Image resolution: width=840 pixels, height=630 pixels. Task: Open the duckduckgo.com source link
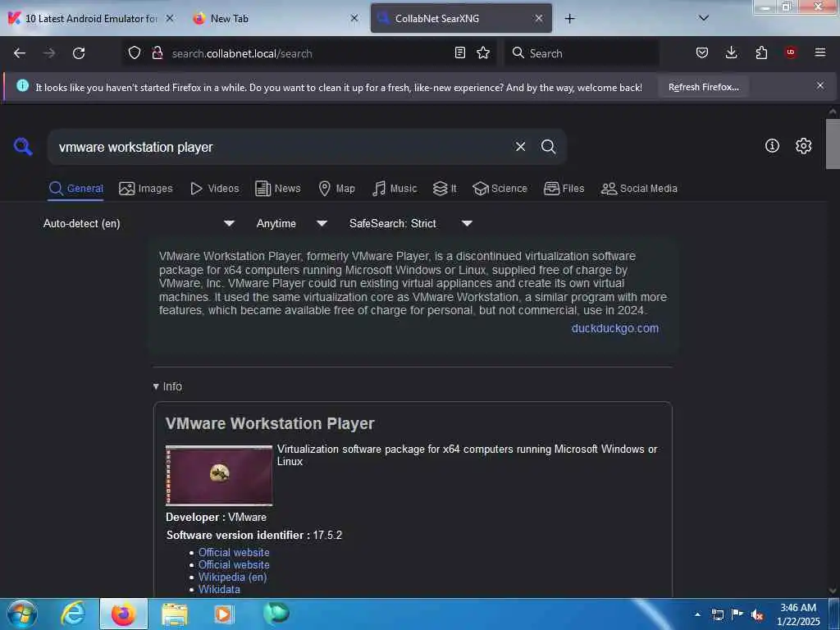[615, 328]
